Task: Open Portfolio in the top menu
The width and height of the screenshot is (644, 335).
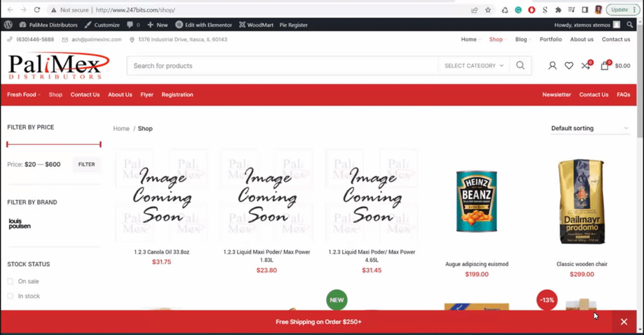Action: pos(551,39)
